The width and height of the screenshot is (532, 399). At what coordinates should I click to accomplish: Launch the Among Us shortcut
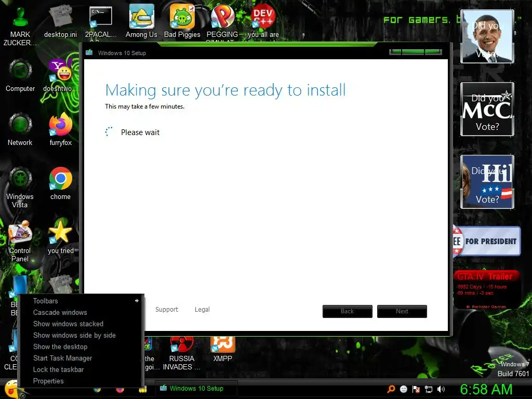[141, 21]
